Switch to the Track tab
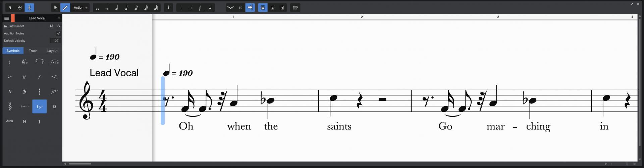Screen dimensions: 644x168 click(x=33, y=51)
